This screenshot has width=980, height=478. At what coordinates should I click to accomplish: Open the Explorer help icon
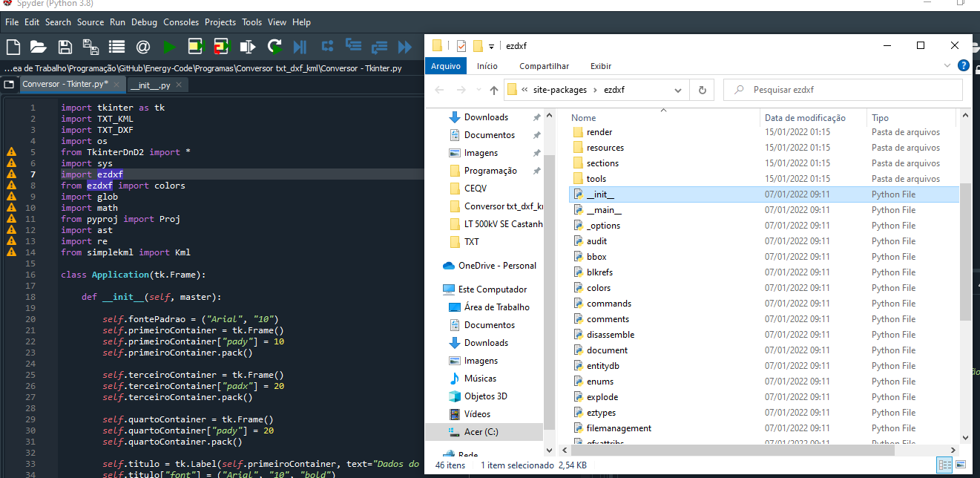pyautogui.click(x=963, y=66)
